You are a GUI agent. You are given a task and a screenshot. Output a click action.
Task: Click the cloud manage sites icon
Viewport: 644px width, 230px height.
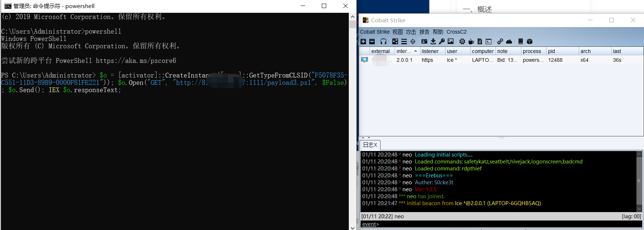point(509,42)
